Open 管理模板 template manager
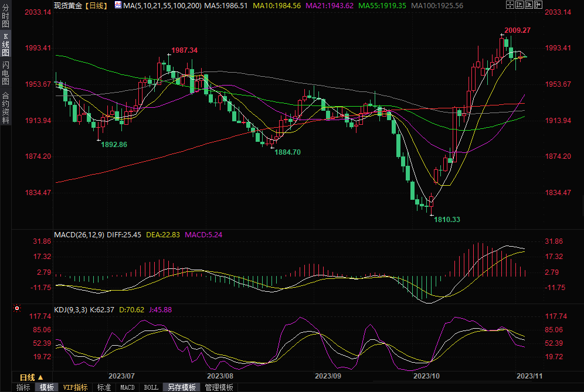This screenshot has height=392, width=584. (219, 387)
